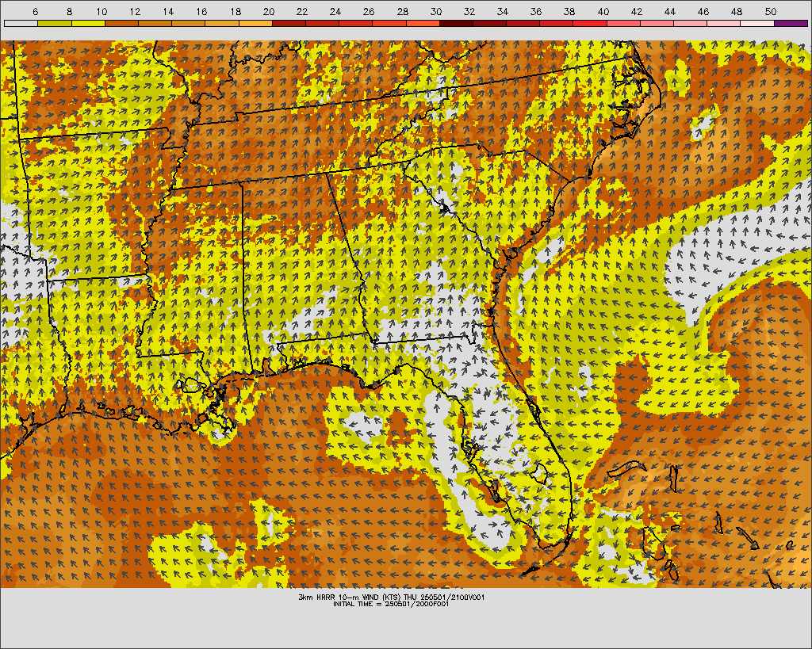Image resolution: width=812 pixels, height=649 pixels.
Task: Select the bright red swatch between 38 and 40
Action: (x=590, y=23)
